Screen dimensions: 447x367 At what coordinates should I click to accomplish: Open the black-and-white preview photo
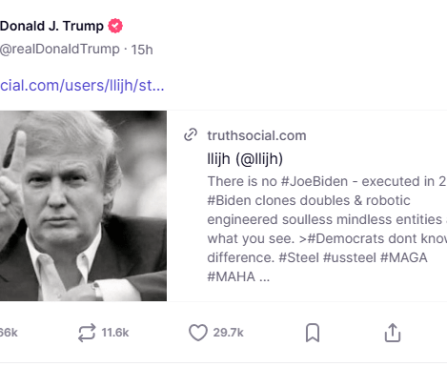click(83, 206)
